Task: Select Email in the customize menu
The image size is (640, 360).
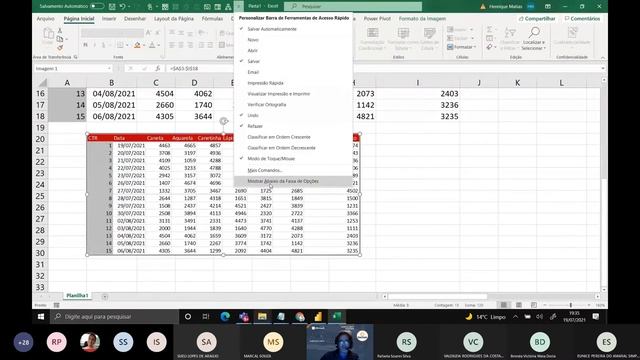Action: [293, 72]
